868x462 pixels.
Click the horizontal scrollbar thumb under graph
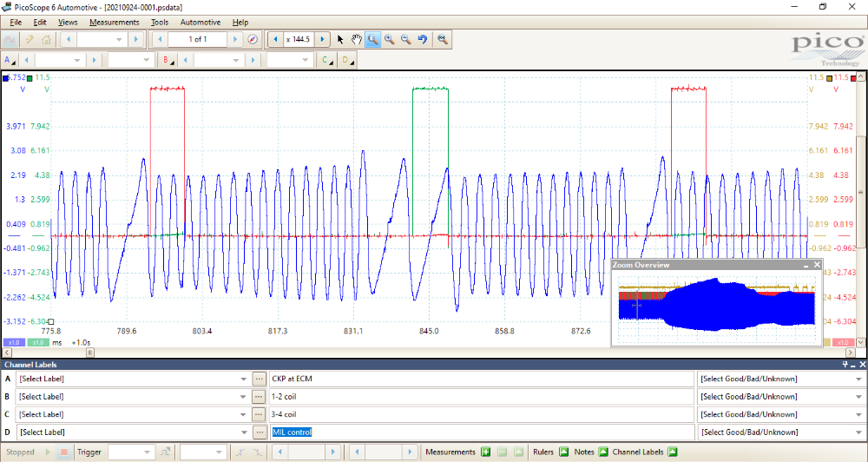click(x=89, y=353)
